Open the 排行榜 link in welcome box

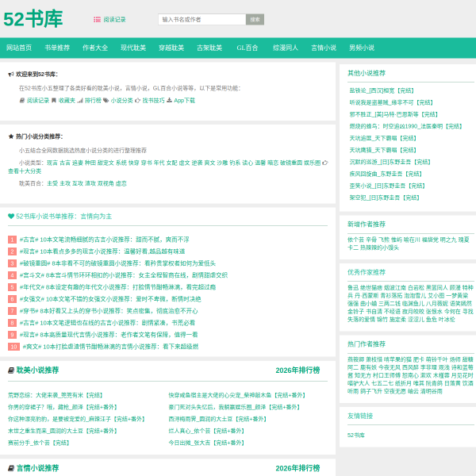pos(93,101)
